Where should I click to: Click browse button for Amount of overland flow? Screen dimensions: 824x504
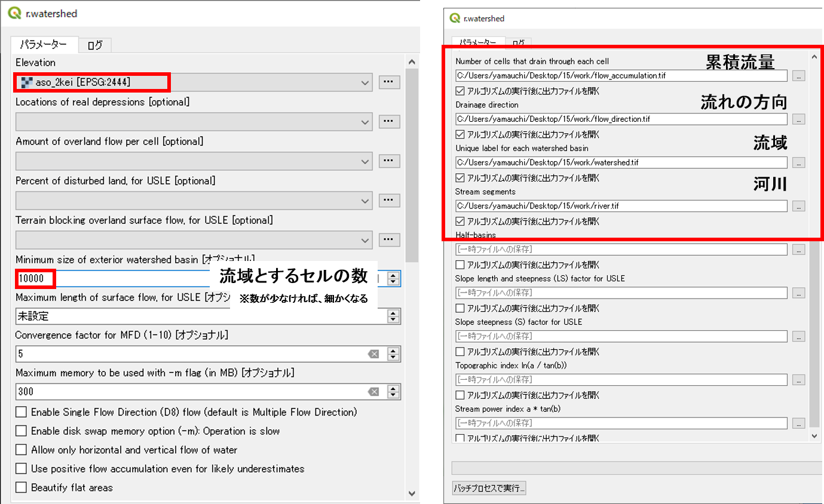390,161
